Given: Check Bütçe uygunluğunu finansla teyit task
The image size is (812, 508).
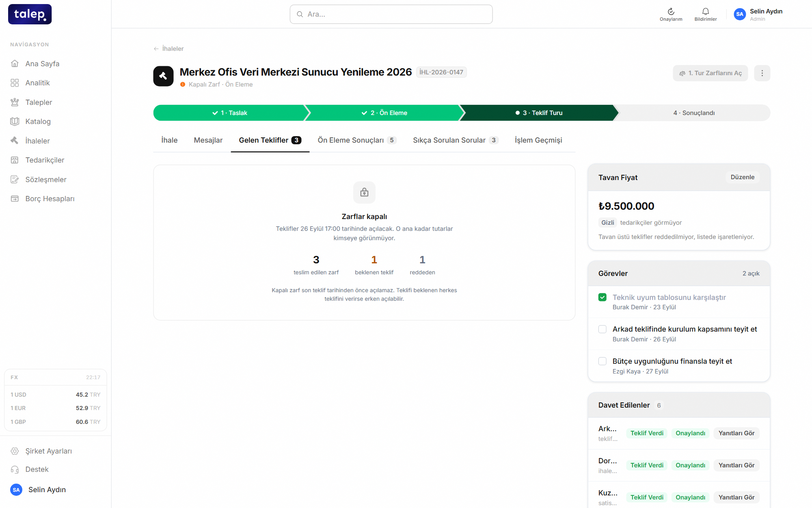Looking at the screenshot, I should pos(603,361).
